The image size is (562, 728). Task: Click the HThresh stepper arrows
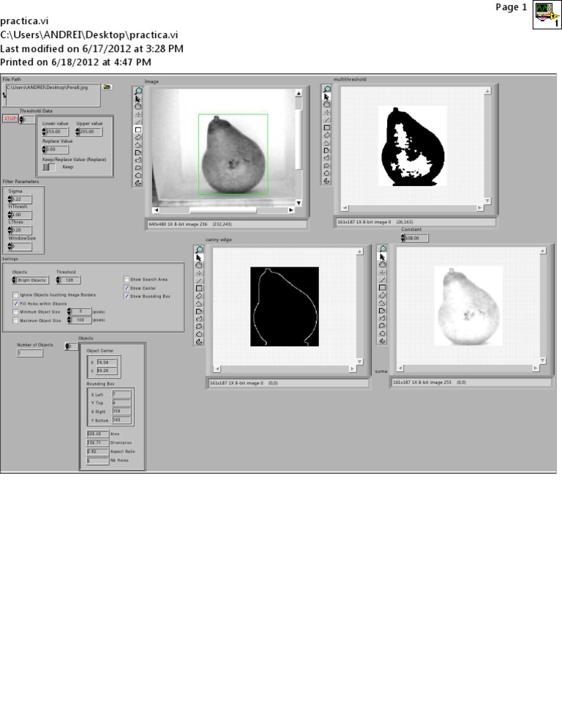10,215
